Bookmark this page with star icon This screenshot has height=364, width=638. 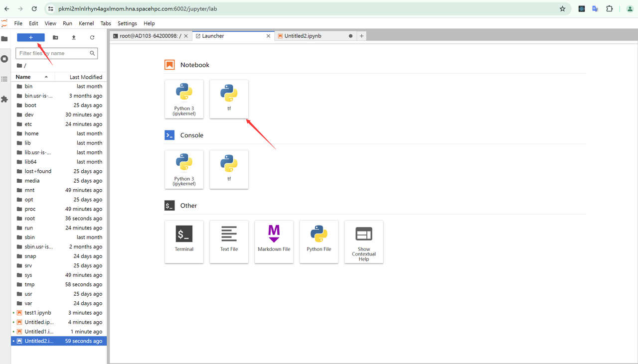[563, 9]
